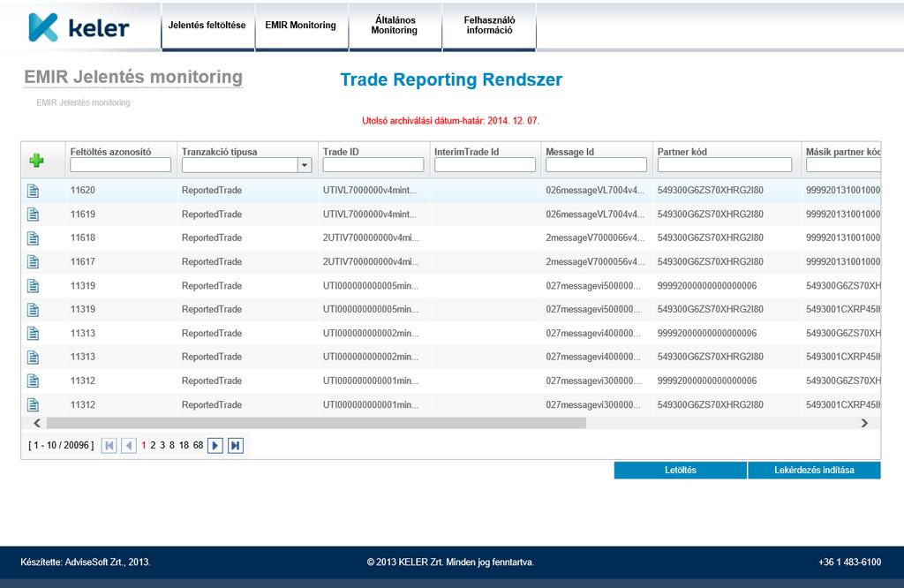Click right arrow of horizontal scrollbar

click(x=864, y=423)
